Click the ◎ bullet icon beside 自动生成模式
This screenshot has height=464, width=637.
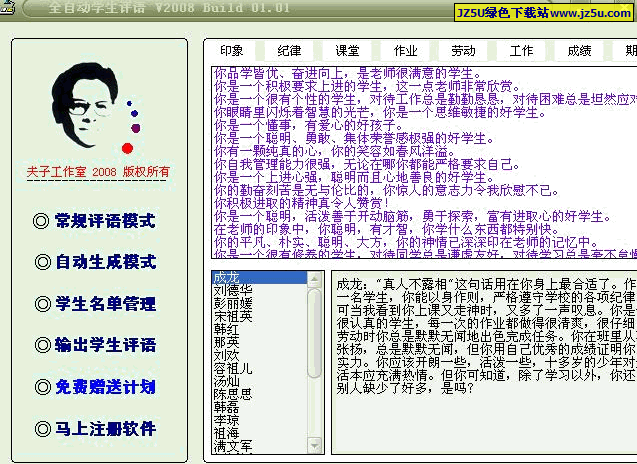coord(41,262)
